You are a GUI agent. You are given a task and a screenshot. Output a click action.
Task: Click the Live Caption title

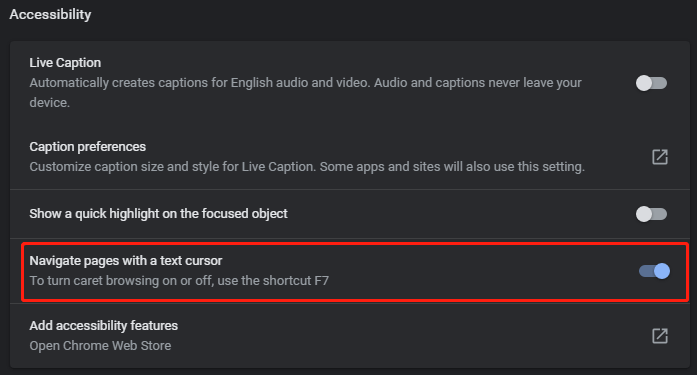click(65, 63)
